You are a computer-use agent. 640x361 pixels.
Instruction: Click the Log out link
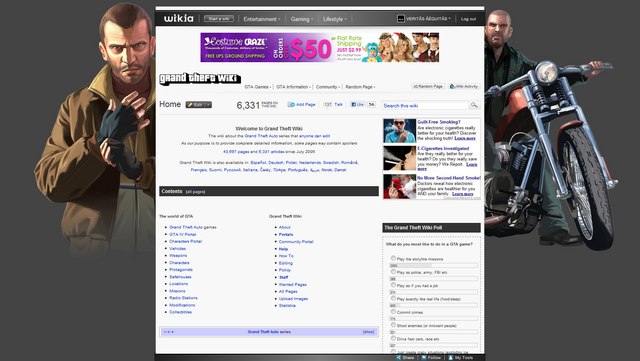tap(468, 19)
